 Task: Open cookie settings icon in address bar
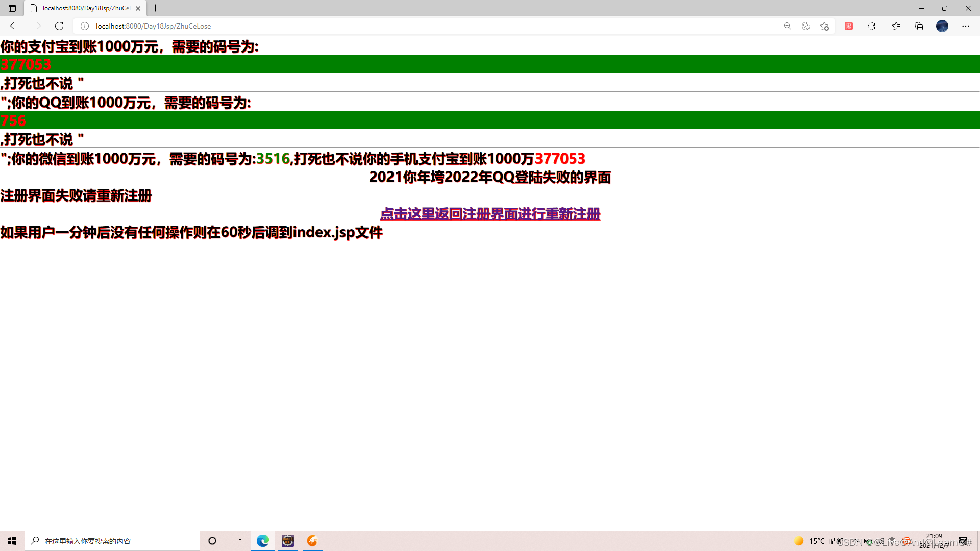pyautogui.click(x=806, y=26)
